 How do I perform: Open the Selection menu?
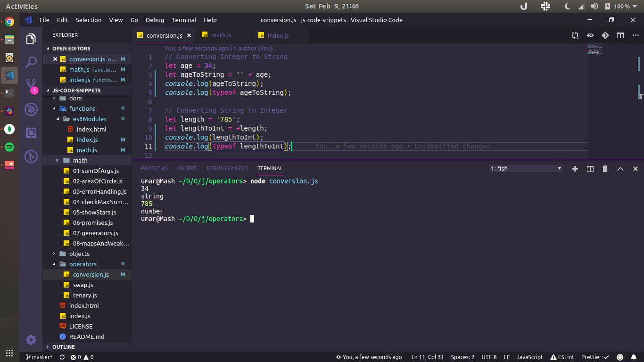89,20
